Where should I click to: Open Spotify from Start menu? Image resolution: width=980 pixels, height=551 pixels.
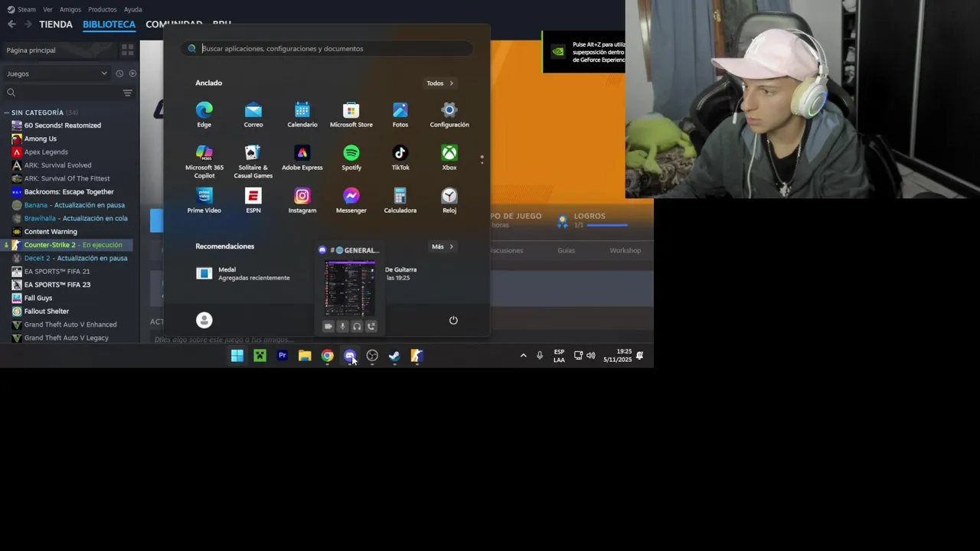pos(351,158)
